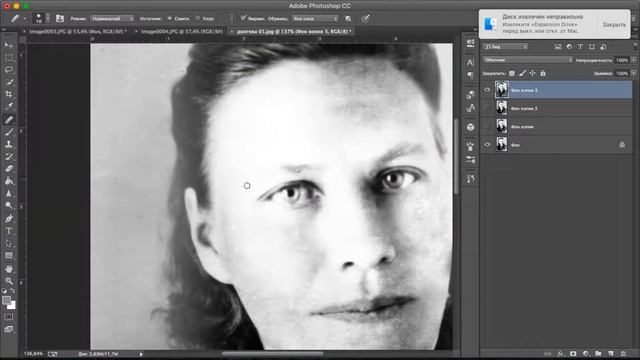This screenshot has width=640, height=360.
Task: Select the Quick Selection tool
Action: coord(9,82)
